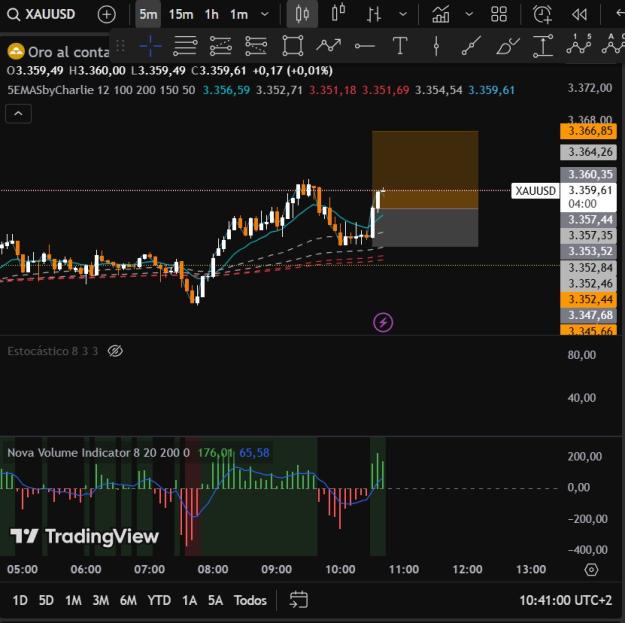625x623 pixels.
Task: Select the Hollow candles chart style
Action: 338,14
